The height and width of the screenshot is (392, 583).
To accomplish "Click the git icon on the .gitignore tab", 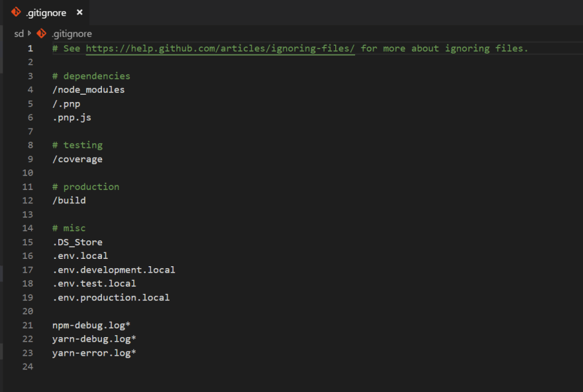I will click(x=16, y=12).
